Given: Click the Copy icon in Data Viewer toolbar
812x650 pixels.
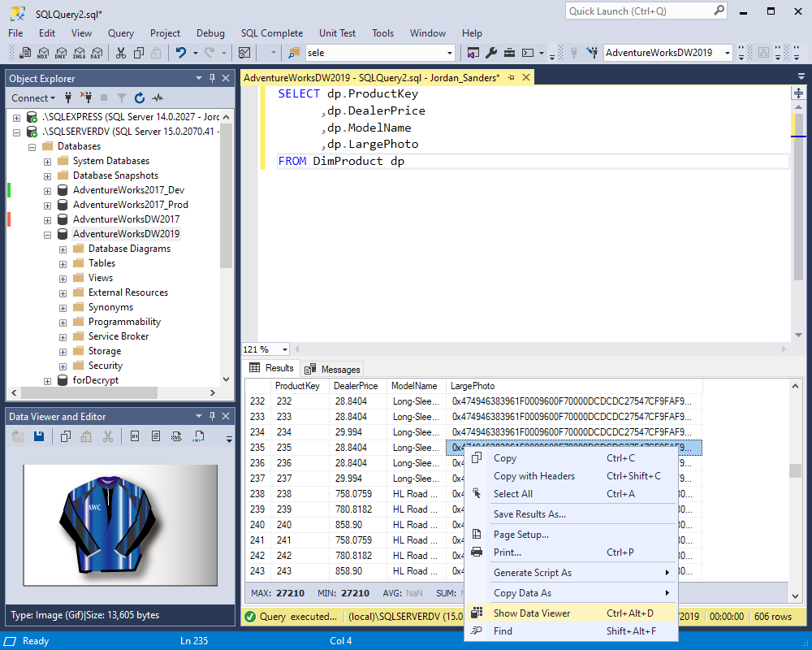Looking at the screenshot, I should [x=67, y=436].
